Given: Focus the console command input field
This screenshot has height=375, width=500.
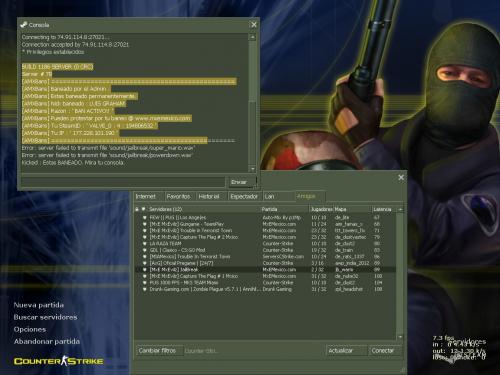Looking at the screenshot, I should (x=123, y=182).
